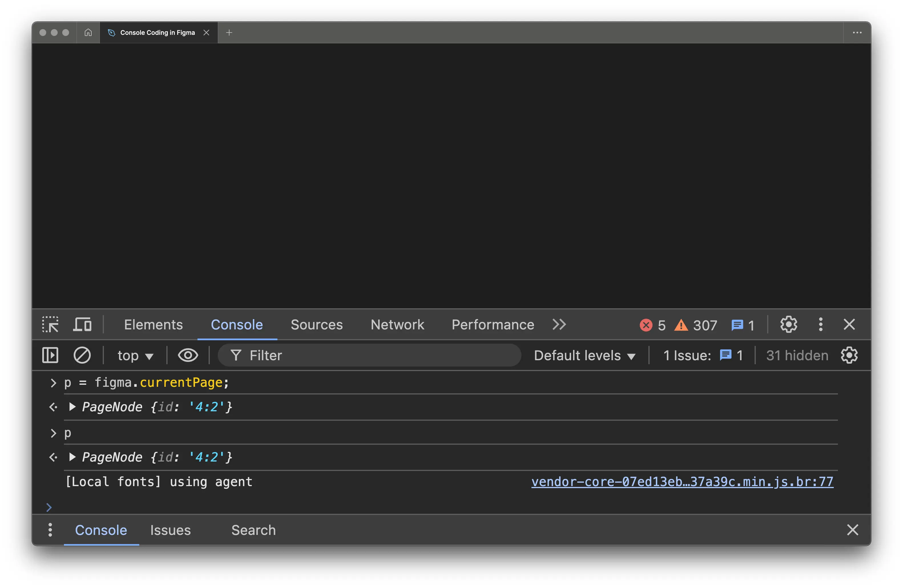Click the p = figma.currentPage; line
The height and width of the screenshot is (588, 903).
(146, 382)
